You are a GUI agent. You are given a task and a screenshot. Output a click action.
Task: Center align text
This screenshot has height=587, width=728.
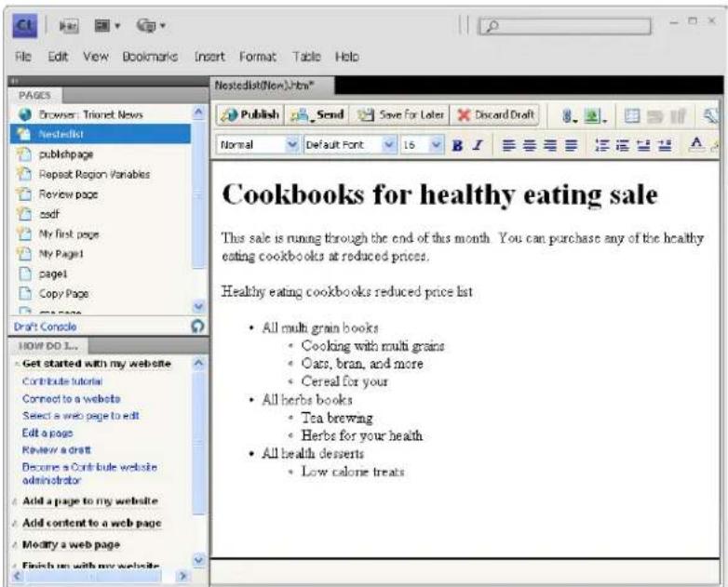point(530,145)
